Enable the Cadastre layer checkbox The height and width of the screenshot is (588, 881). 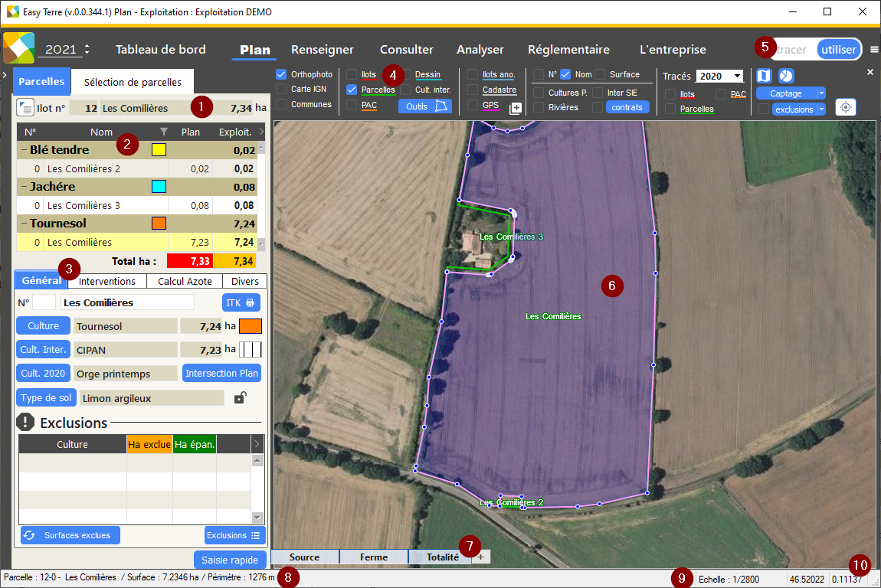[x=473, y=90]
